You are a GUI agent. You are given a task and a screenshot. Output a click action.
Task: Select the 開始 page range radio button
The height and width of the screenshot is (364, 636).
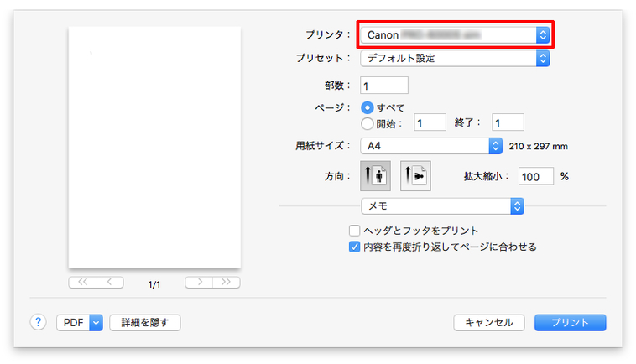[x=367, y=122]
